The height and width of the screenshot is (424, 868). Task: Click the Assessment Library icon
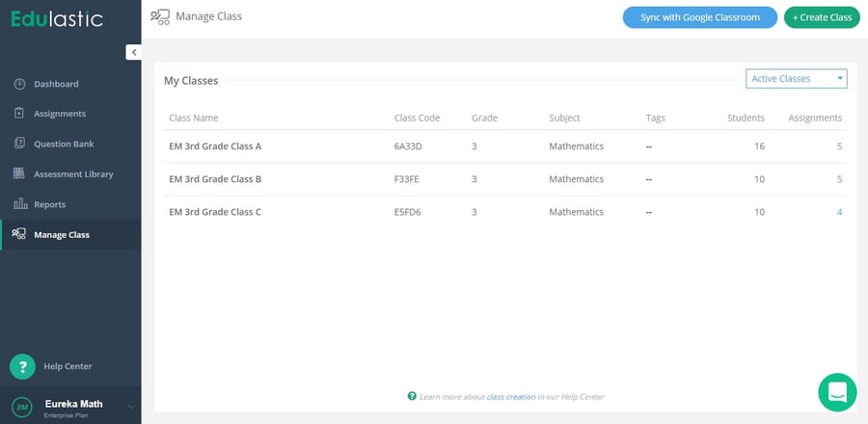(19, 174)
